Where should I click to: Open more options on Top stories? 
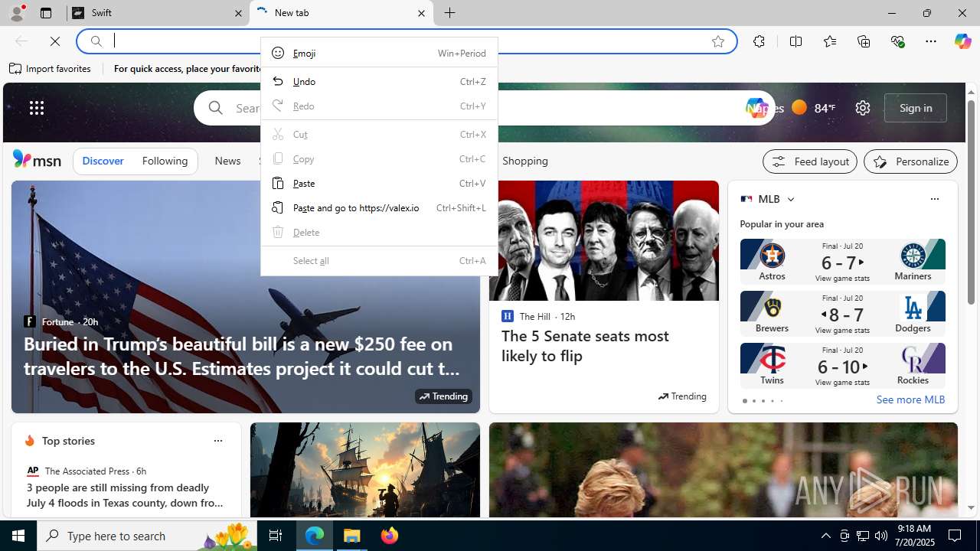click(217, 441)
